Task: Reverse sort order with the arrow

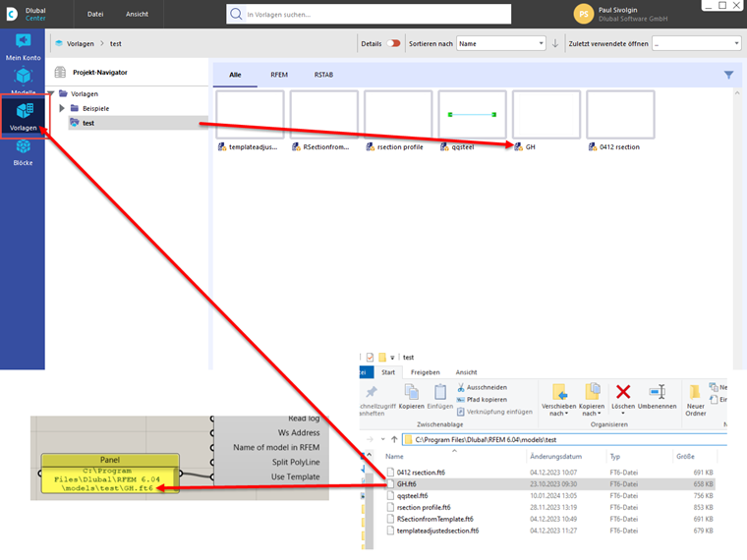Action: pos(555,43)
